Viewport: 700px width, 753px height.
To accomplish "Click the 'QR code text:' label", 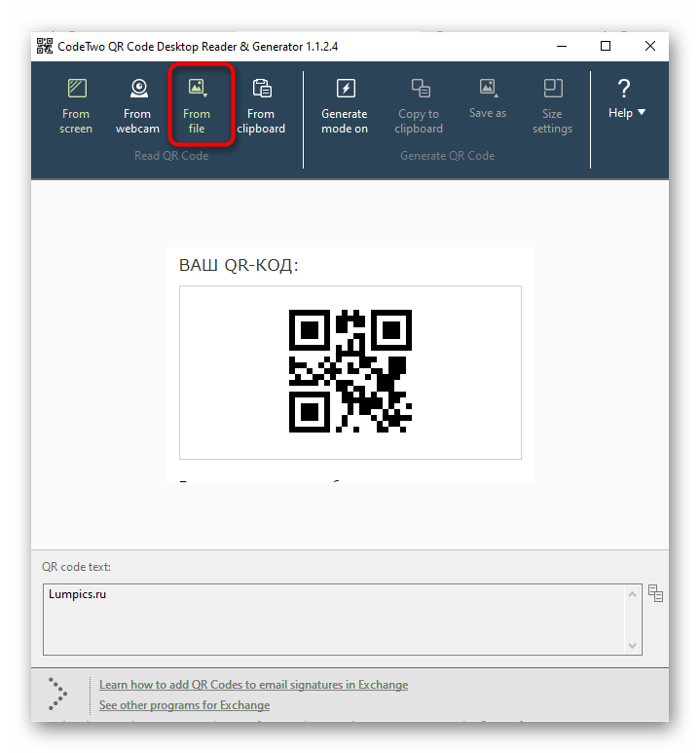I will pos(76,567).
